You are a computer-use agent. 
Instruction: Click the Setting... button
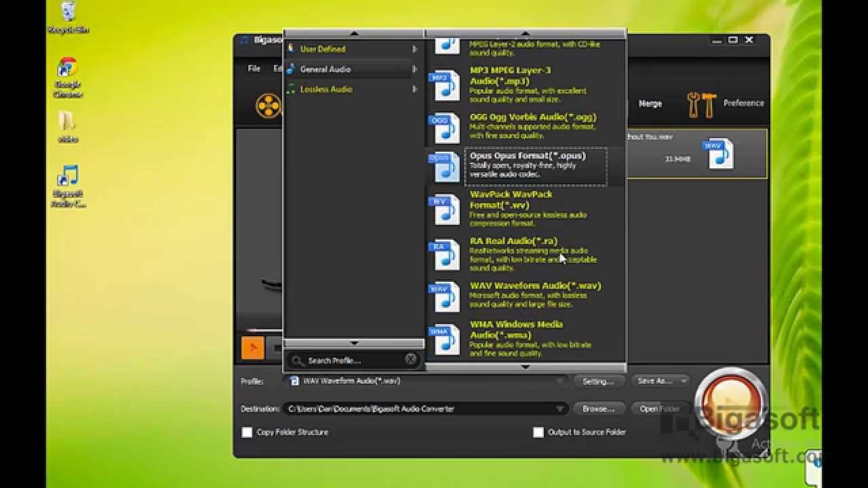pos(598,382)
